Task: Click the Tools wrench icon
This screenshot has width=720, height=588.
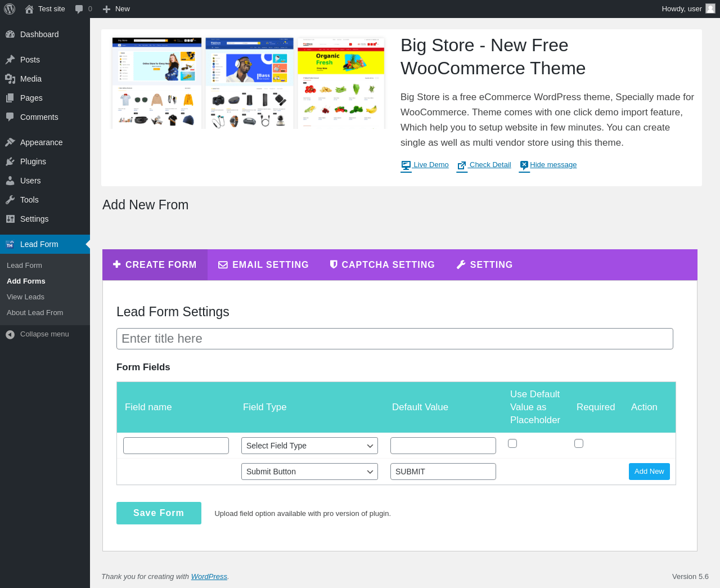Action: pyautogui.click(x=10, y=200)
